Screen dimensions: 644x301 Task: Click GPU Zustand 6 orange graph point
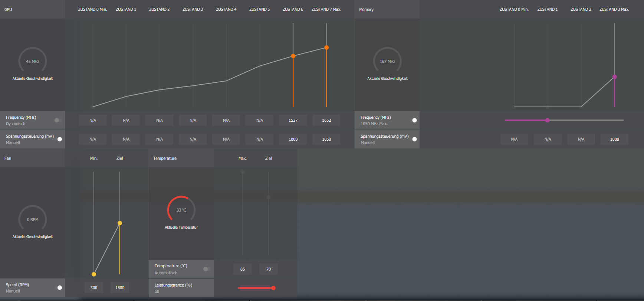(293, 56)
